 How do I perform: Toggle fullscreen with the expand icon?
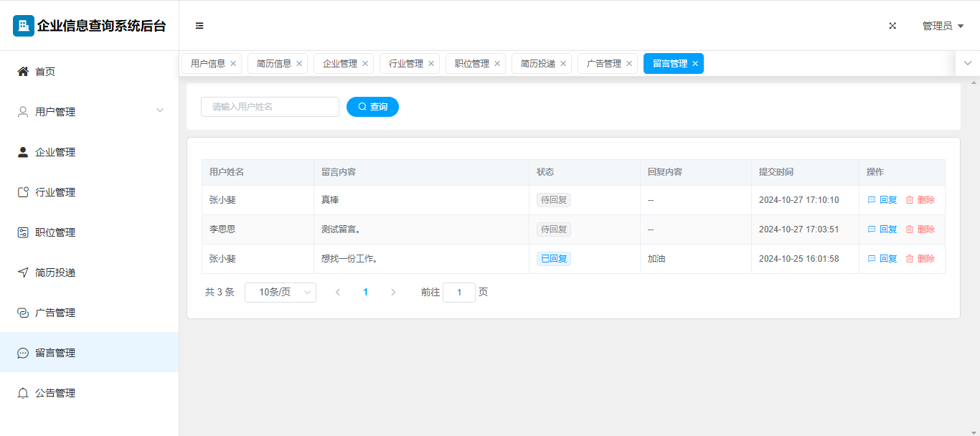click(x=892, y=26)
